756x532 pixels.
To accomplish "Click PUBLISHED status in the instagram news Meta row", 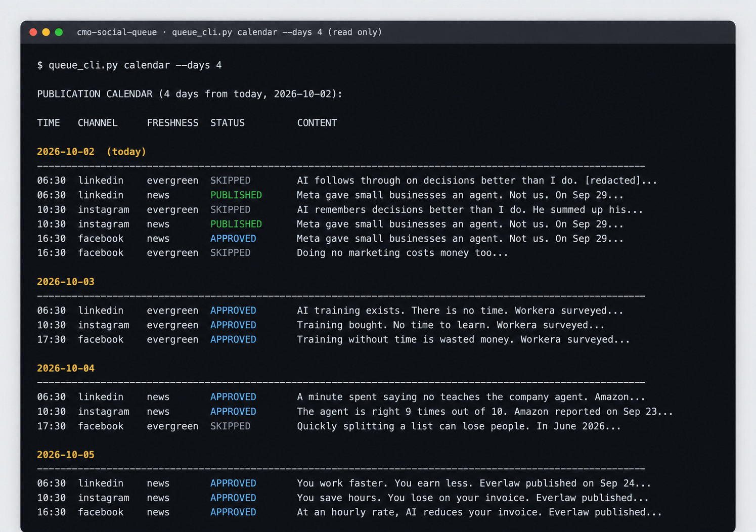I will [236, 224].
